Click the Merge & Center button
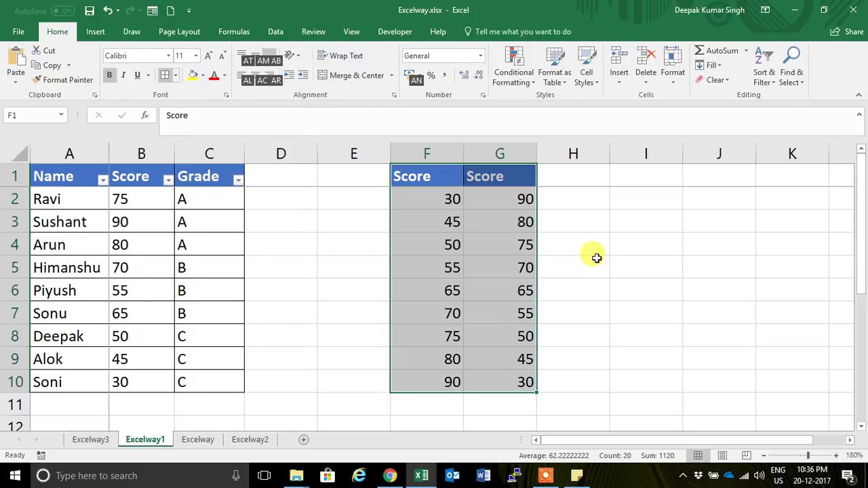The image size is (868, 488). coord(351,75)
